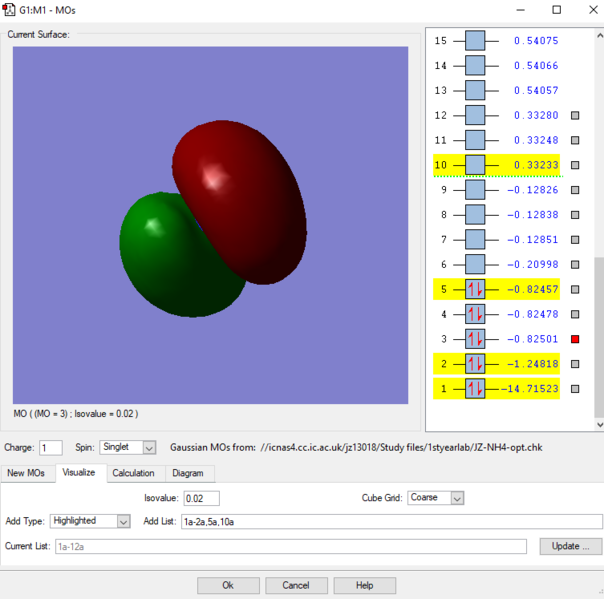Viewport: 604px width, 599px height.
Task: Click energy value -0.12826
Action: click(x=532, y=190)
